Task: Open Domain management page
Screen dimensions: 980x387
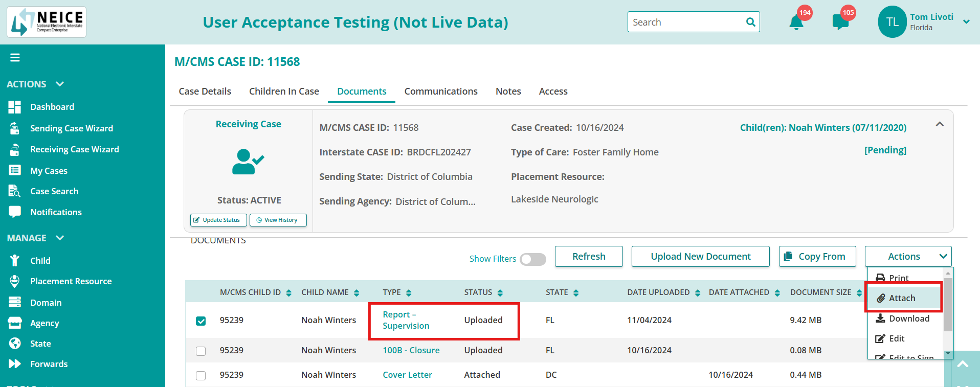Action: (x=46, y=303)
